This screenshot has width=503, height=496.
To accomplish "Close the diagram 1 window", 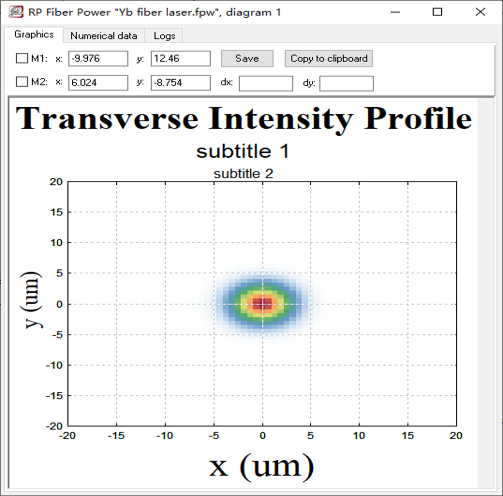I will tap(480, 12).
